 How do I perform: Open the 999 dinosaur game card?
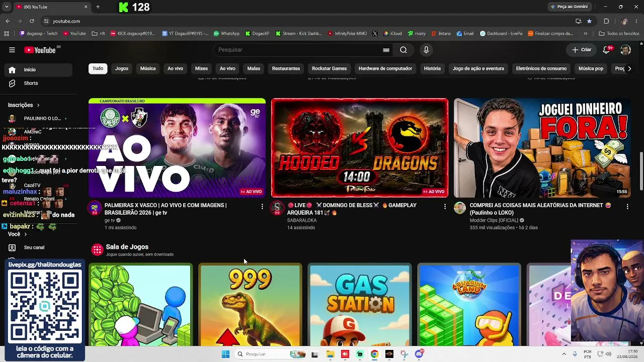(250, 305)
